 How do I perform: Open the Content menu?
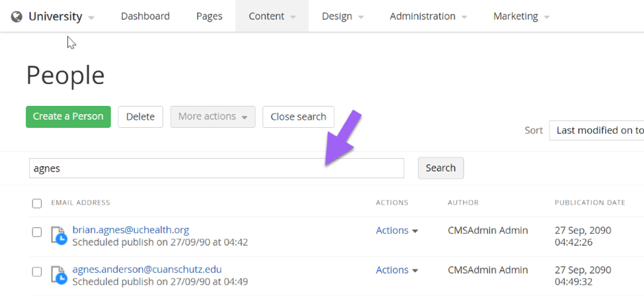coord(271,17)
